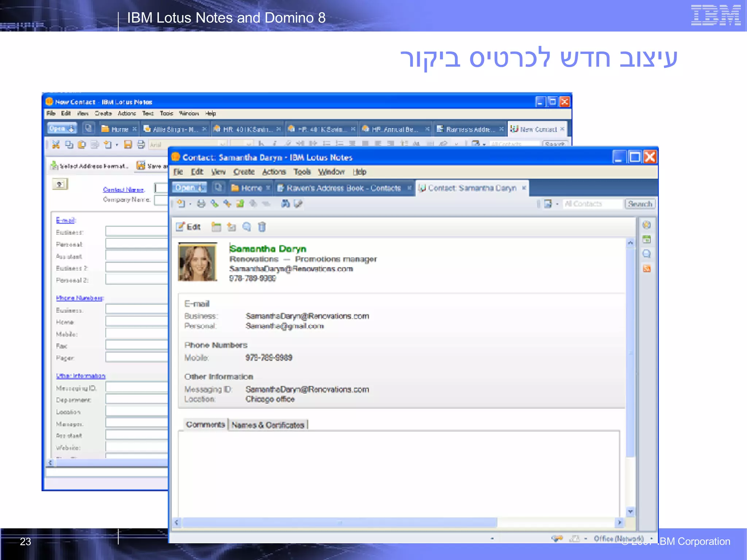The image size is (747, 560).
Task: Select the Comments tab
Action: pyautogui.click(x=205, y=424)
